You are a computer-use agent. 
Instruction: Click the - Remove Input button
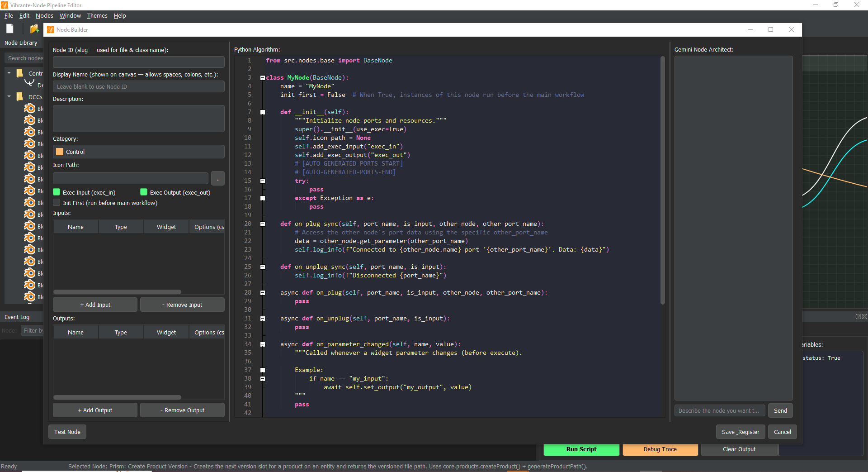182,305
